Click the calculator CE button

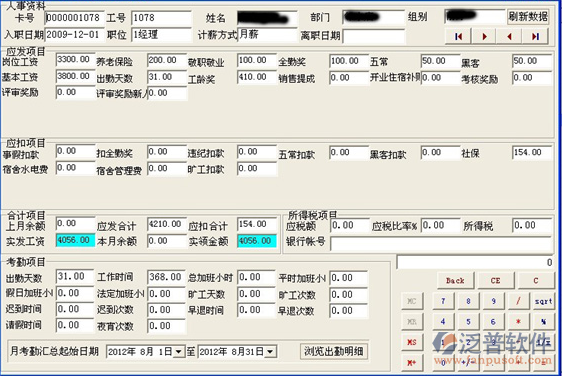pos(495,280)
